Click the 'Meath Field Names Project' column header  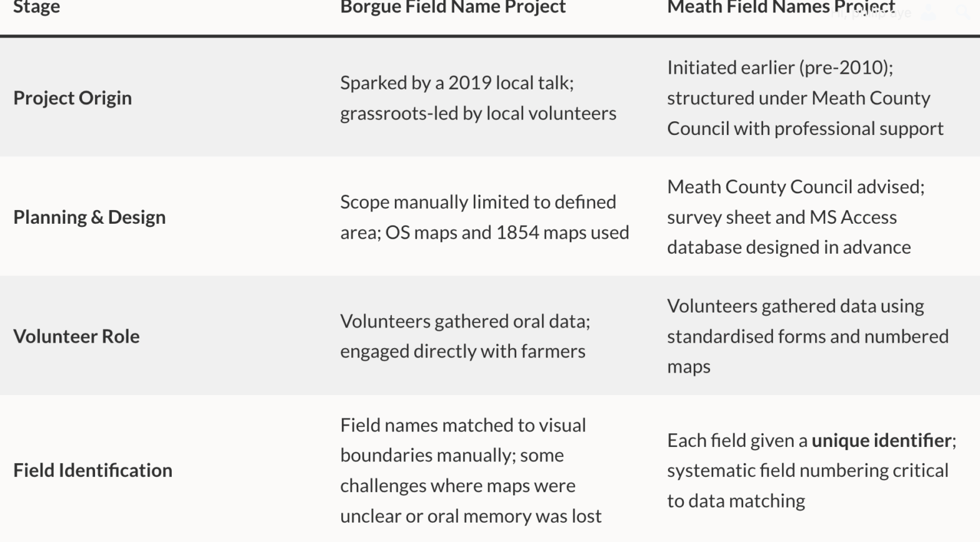750,8
